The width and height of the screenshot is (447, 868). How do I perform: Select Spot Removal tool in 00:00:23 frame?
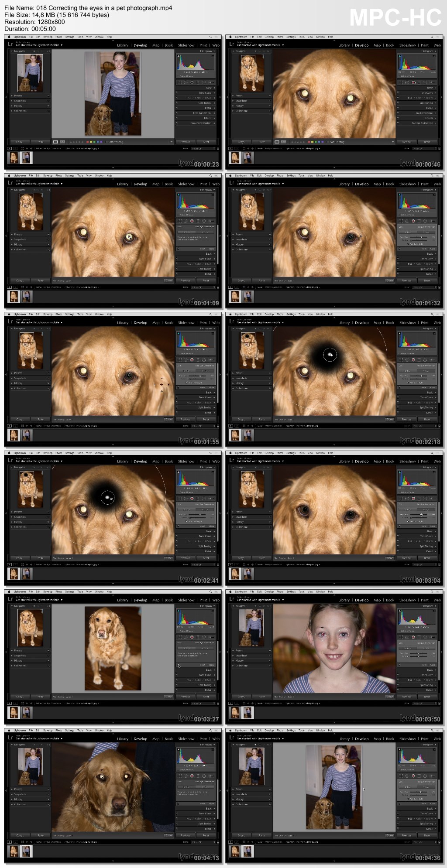[x=186, y=82]
